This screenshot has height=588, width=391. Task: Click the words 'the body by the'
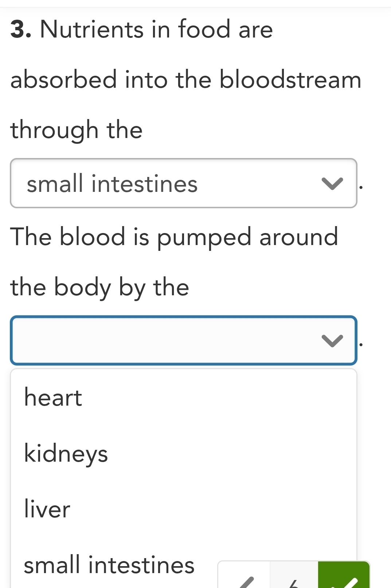99,287
